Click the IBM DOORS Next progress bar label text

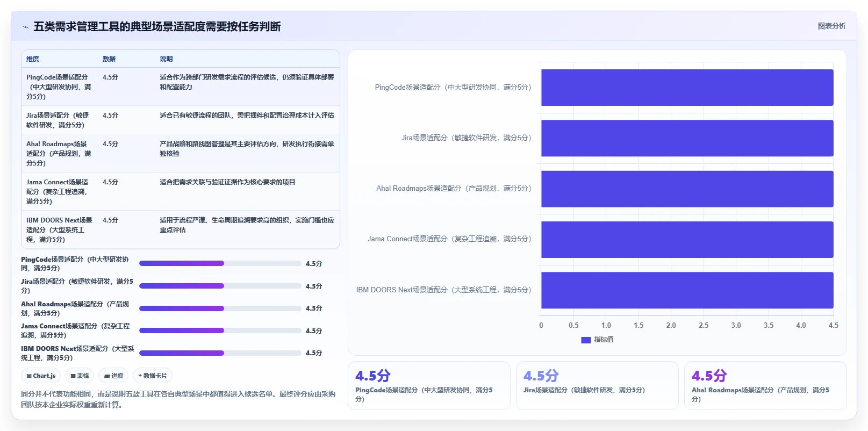(77, 353)
